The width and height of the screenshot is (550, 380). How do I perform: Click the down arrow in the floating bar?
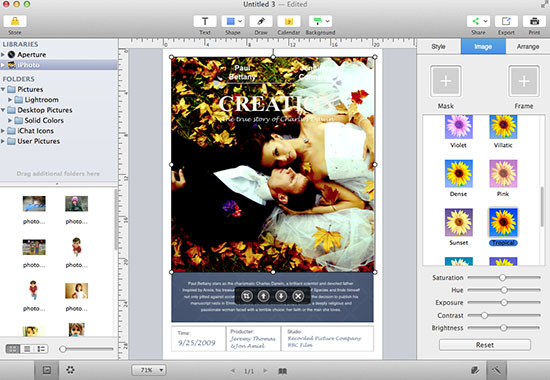(281, 296)
